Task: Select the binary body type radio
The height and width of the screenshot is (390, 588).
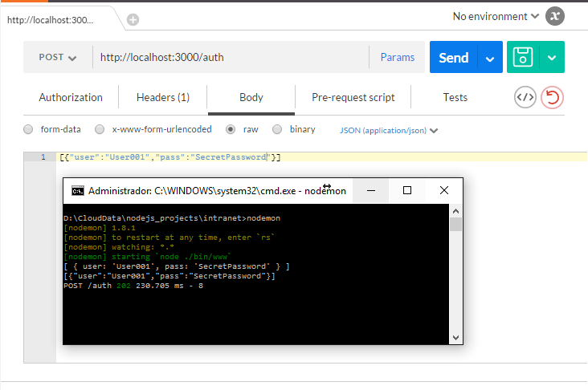Action: (277, 129)
